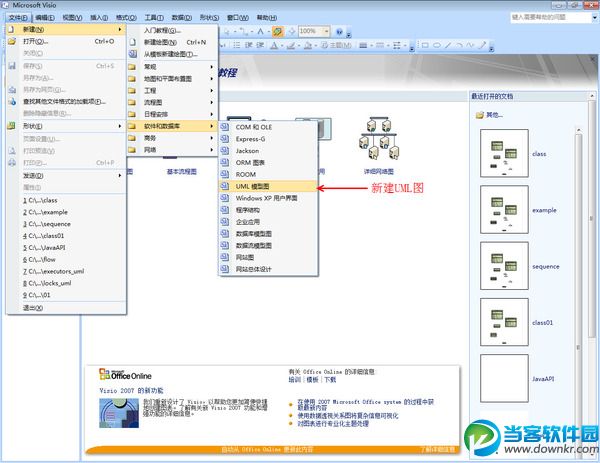Open the Format (格式) menu
This screenshot has height=463, width=600.
(x=126, y=18)
